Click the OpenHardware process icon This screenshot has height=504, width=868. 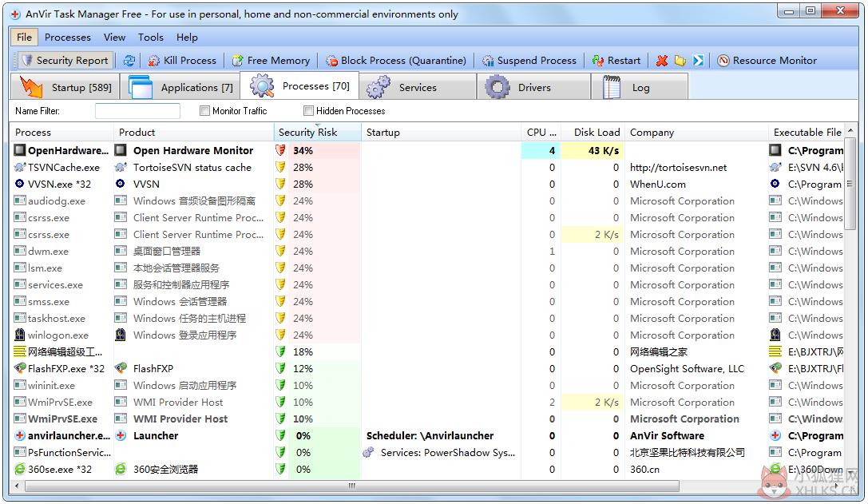click(x=20, y=150)
